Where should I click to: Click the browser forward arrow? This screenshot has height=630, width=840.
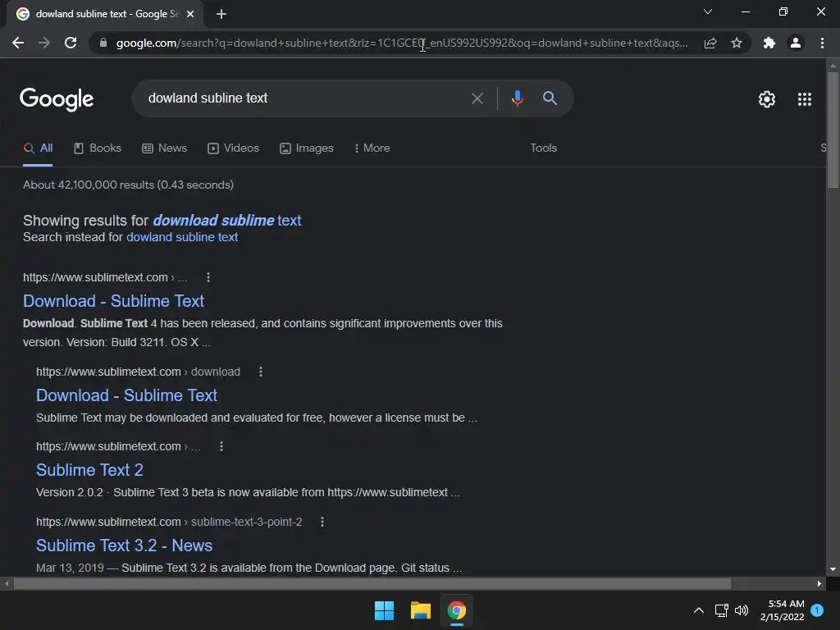44,43
